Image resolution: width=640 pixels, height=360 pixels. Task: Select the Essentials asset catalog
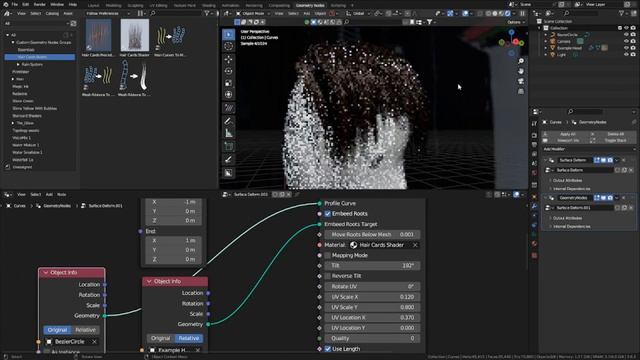(26, 50)
